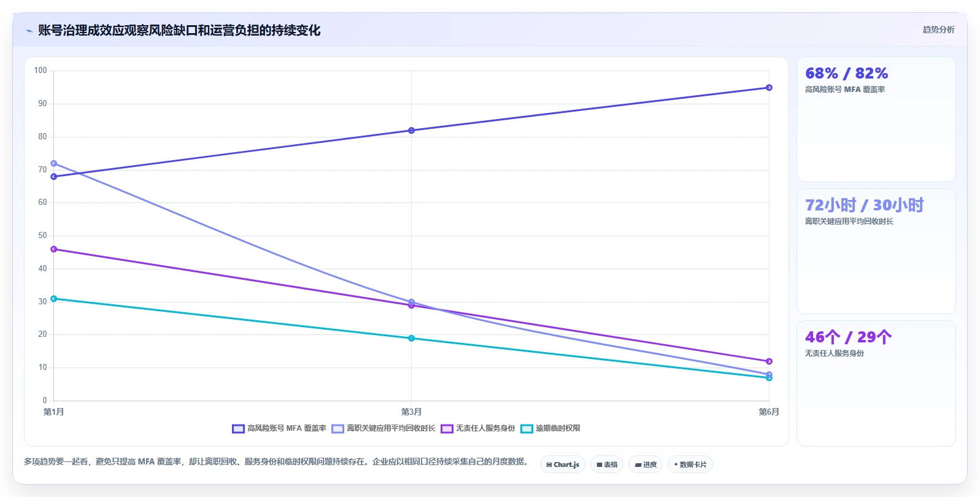This screenshot has width=980, height=497.
Task: Click the footer note starting 多项趋势要一起看
Action: coord(276,461)
